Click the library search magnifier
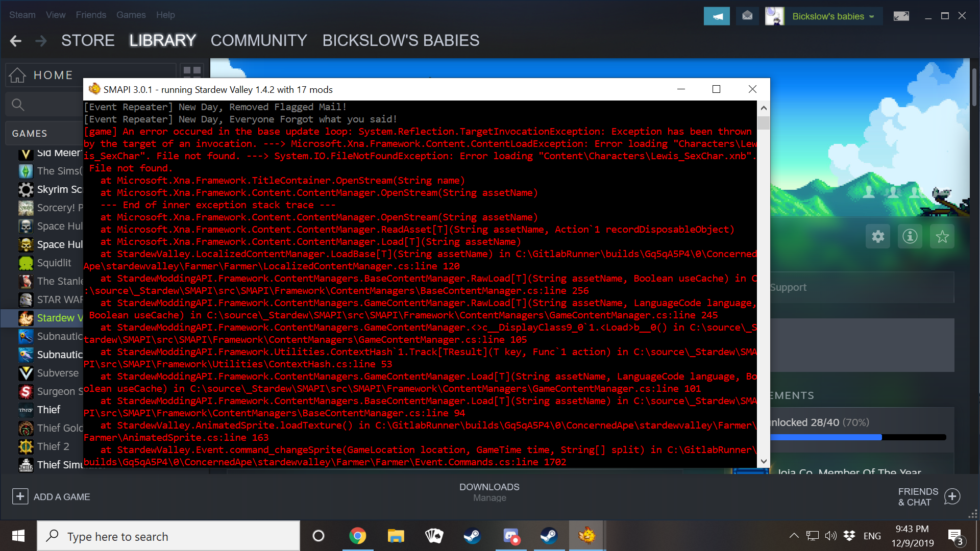980x551 pixels. pyautogui.click(x=18, y=105)
